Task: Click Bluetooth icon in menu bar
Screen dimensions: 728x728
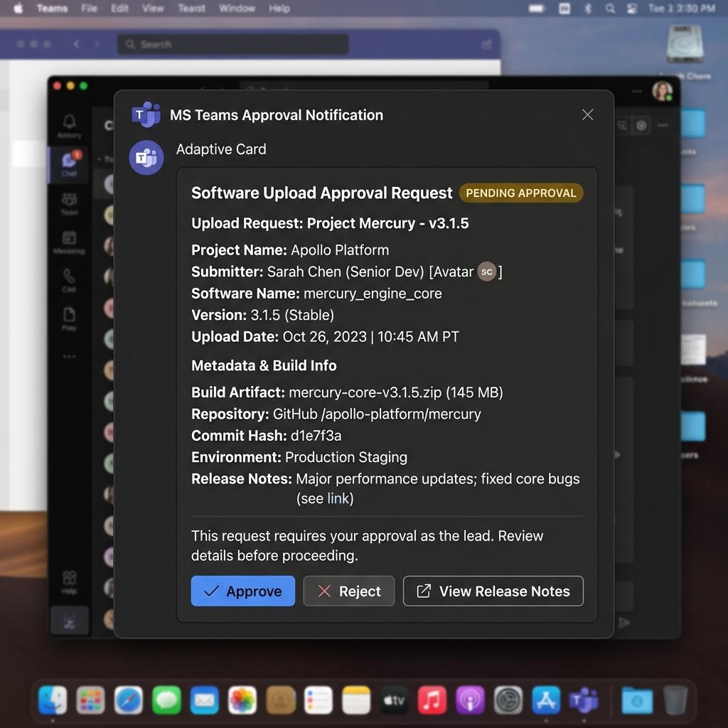Action: pyautogui.click(x=588, y=9)
